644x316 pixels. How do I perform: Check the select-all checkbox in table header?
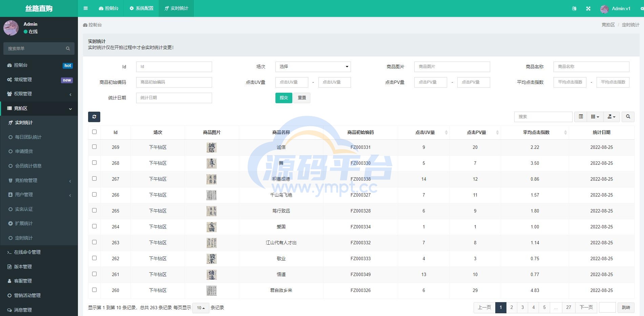94,132
